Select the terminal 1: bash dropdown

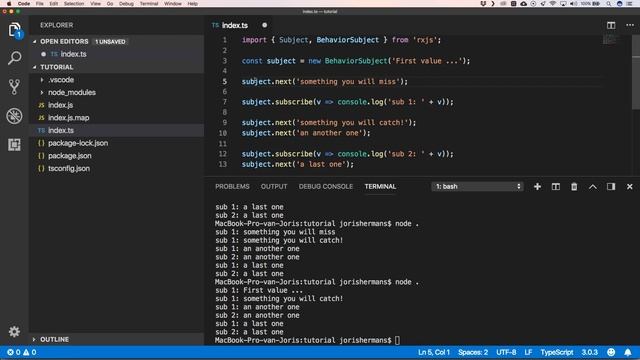pyautogui.click(x=477, y=187)
